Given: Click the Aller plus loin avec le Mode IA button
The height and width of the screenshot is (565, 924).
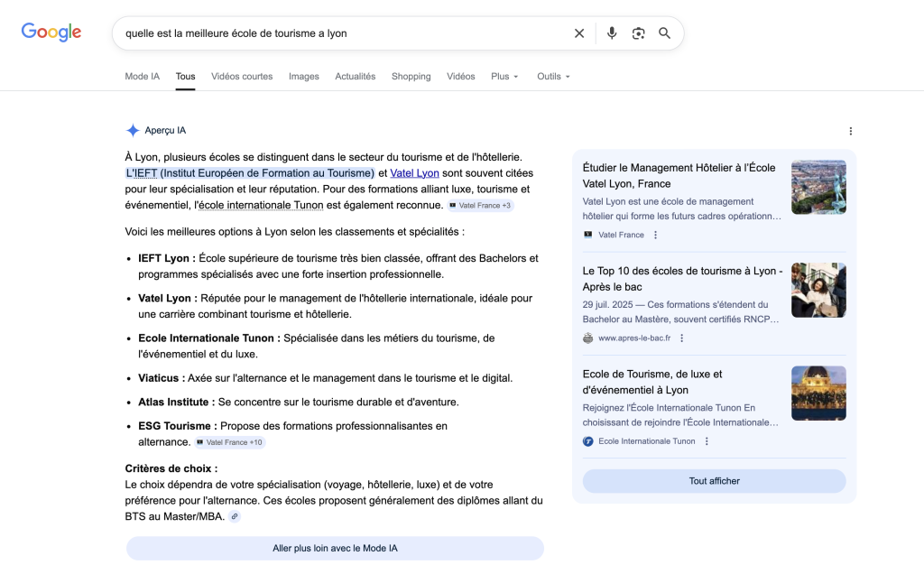Looking at the screenshot, I should (335, 548).
